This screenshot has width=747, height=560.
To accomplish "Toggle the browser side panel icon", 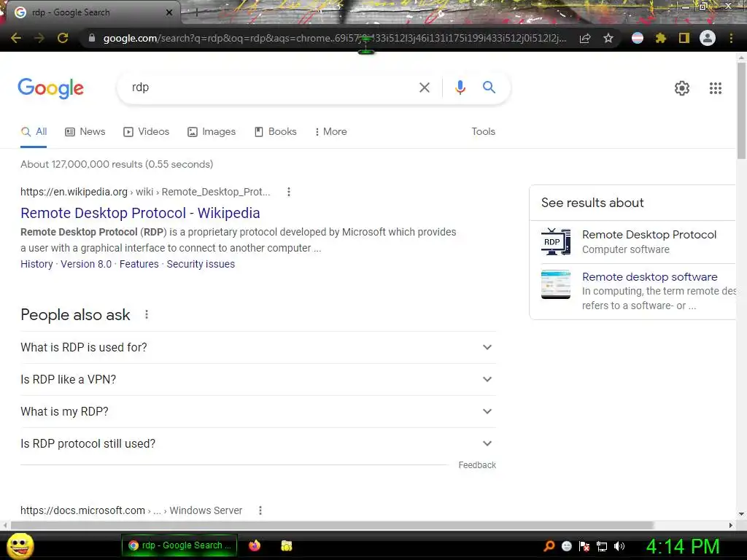I will coord(684,38).
